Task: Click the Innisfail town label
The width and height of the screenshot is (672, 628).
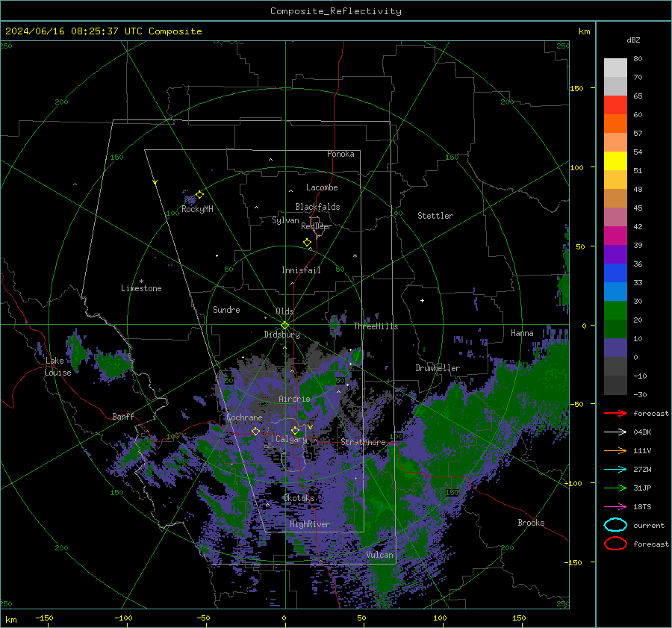Action: tap(301, 270)
